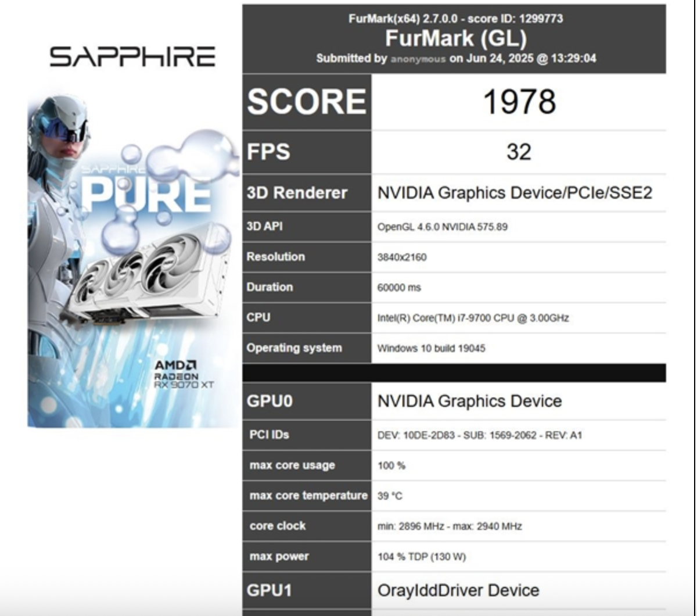Viewport: 697px width, 616px height.
Task: Click the Duration label
Action: click(x=270, y=287)
